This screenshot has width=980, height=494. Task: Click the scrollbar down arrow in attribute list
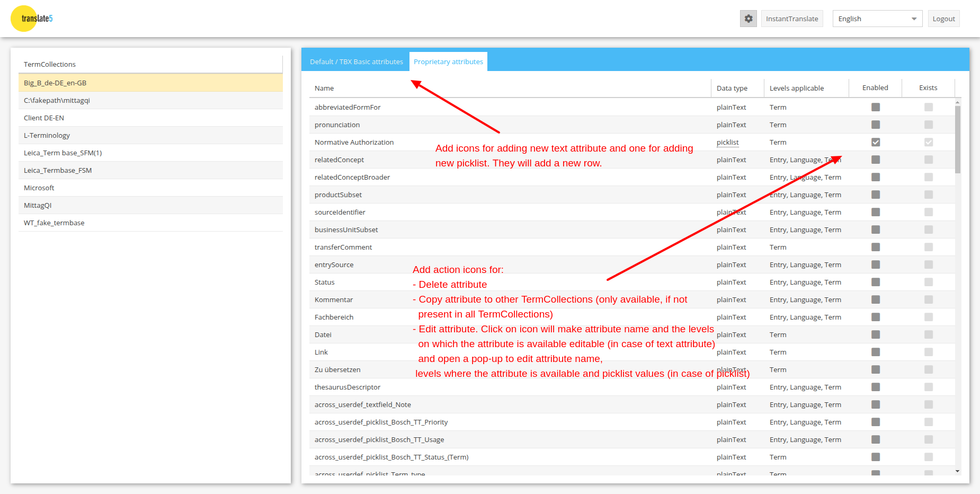[957, 471]
